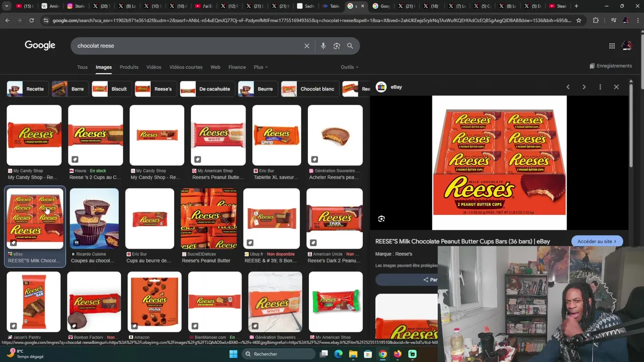Switch to Firefox in taskbar
Viewport: 644px width, 362px height.
point(397,354)
